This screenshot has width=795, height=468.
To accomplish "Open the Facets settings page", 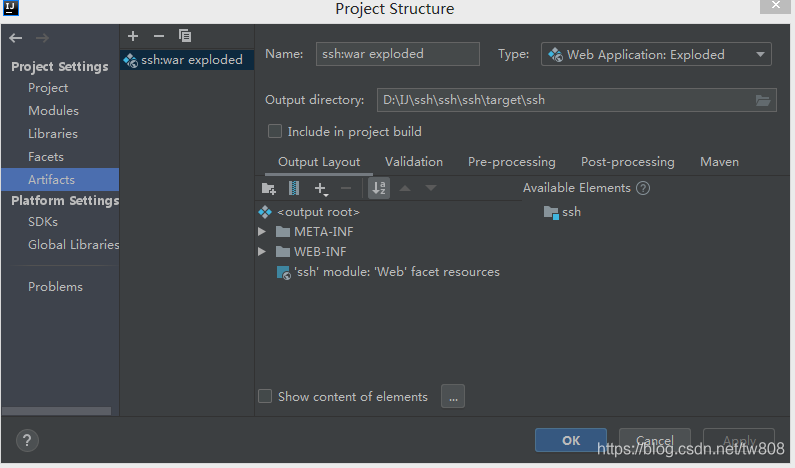I will (x=46, y=157).
